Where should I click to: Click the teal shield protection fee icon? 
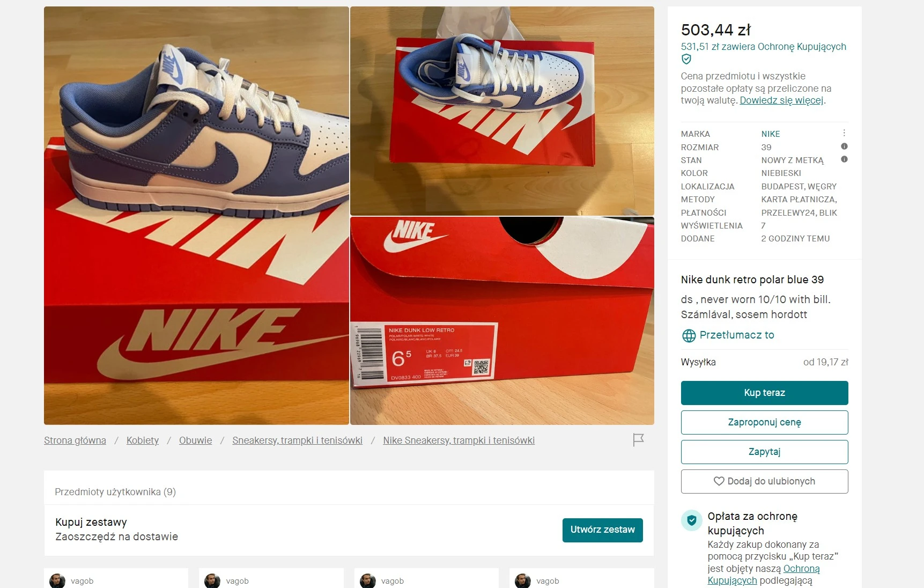tap(692, 520)
